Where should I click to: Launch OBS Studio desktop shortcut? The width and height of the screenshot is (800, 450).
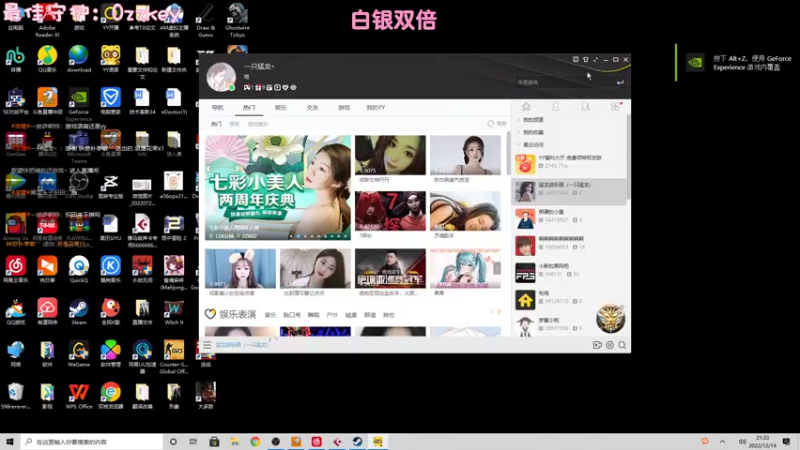pyautogui.click(x=79, y=185)
